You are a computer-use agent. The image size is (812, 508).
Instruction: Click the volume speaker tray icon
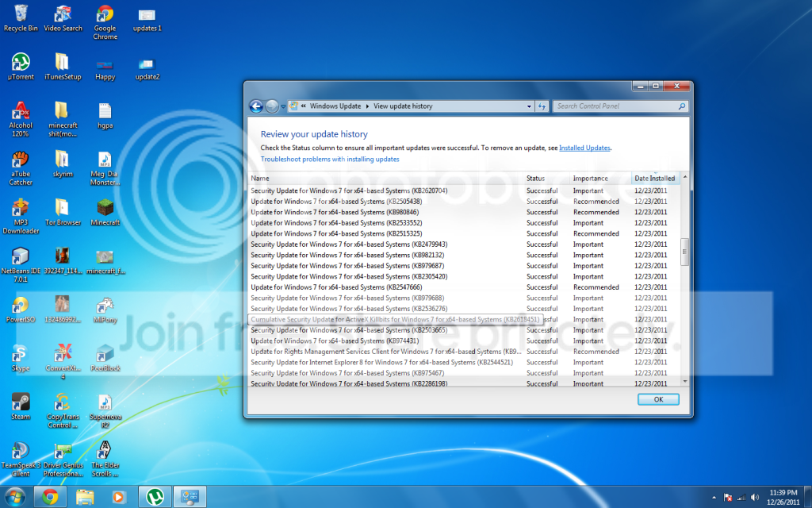coord(755,498)
